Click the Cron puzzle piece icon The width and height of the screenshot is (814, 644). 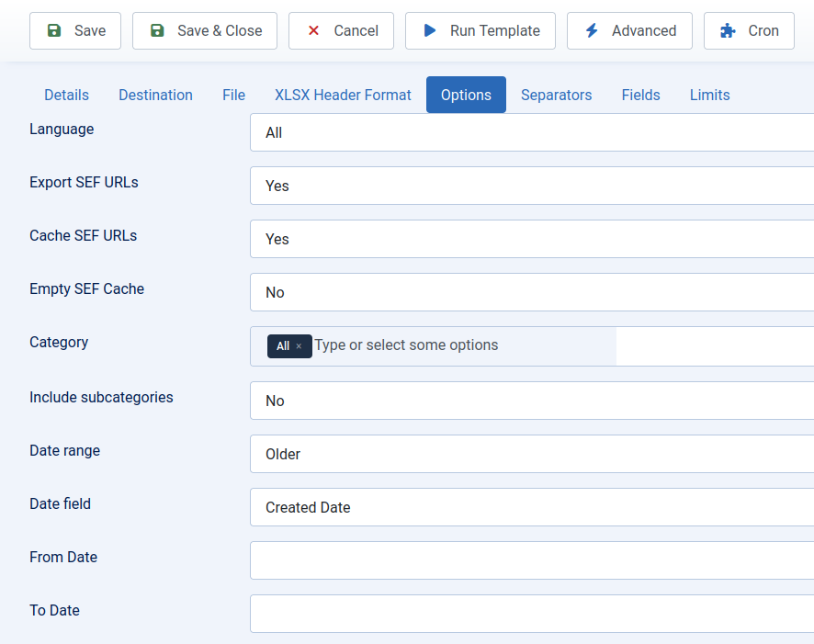tap(728, 30)
